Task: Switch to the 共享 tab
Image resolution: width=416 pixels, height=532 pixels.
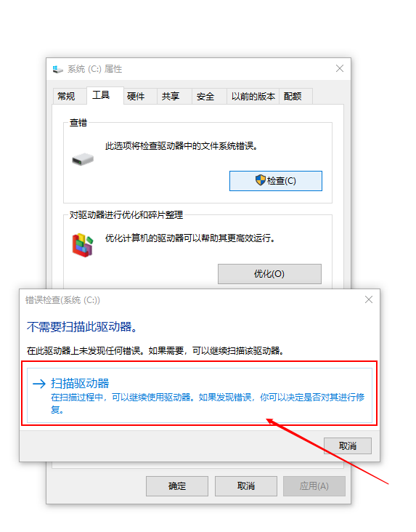Action: click(171, 97)
